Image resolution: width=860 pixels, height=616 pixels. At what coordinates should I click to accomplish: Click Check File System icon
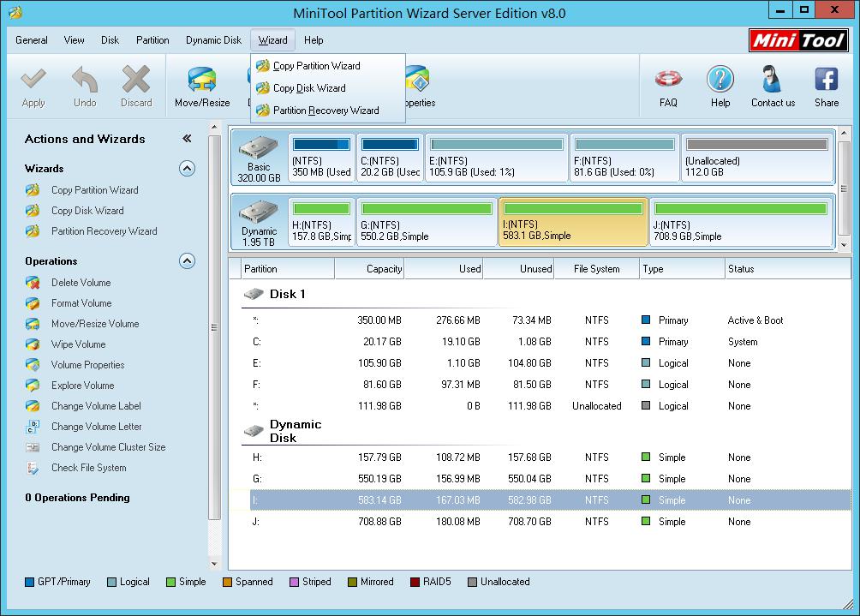coord(33,468)
